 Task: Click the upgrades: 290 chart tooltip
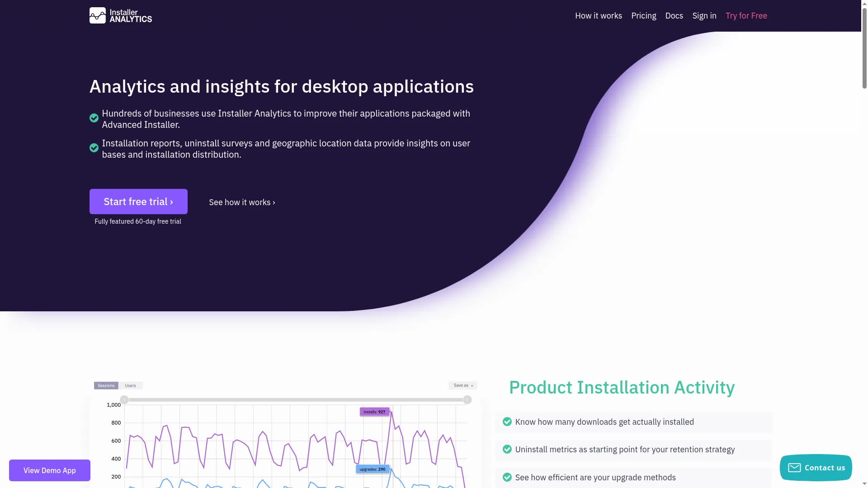(x=372, y=469)
